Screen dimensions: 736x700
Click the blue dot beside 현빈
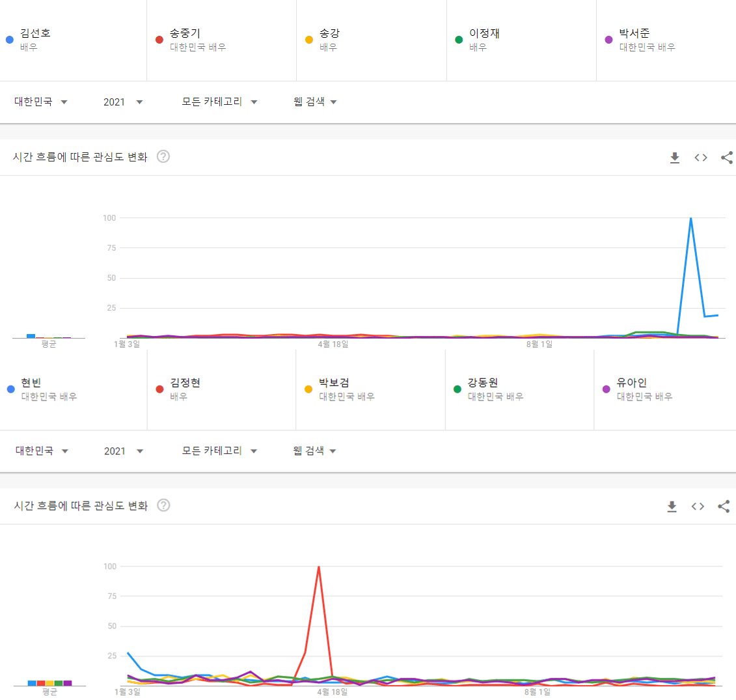(x=11, y=389)
